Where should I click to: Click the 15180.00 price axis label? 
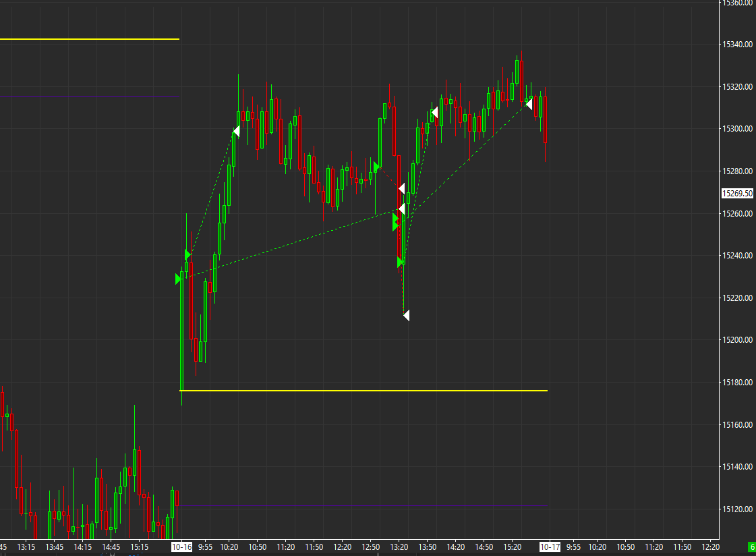click(x=737, y=383)
